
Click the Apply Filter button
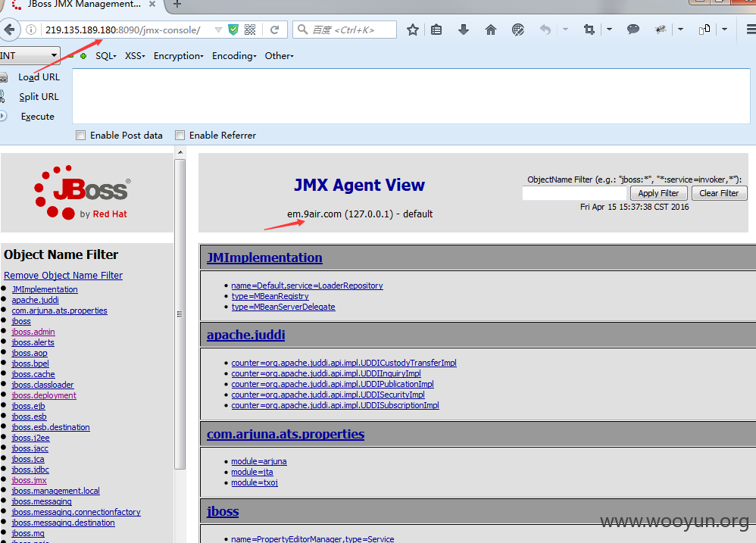coord(658,193)
